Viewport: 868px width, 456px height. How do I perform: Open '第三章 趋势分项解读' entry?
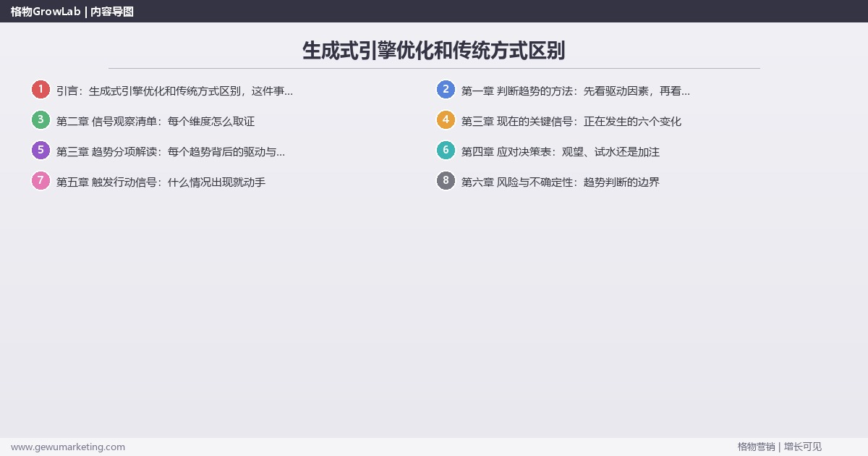pyautogui.click(x=171, y=152)
